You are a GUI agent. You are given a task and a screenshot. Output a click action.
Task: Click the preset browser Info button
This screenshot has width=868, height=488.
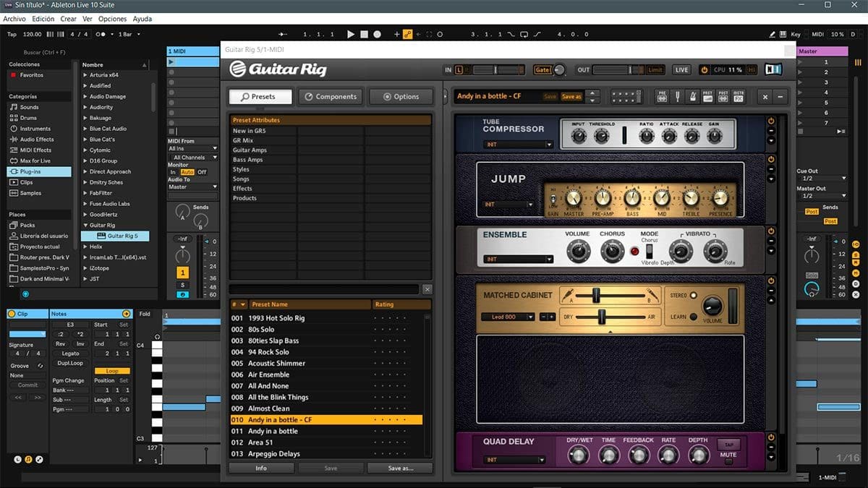261,468
